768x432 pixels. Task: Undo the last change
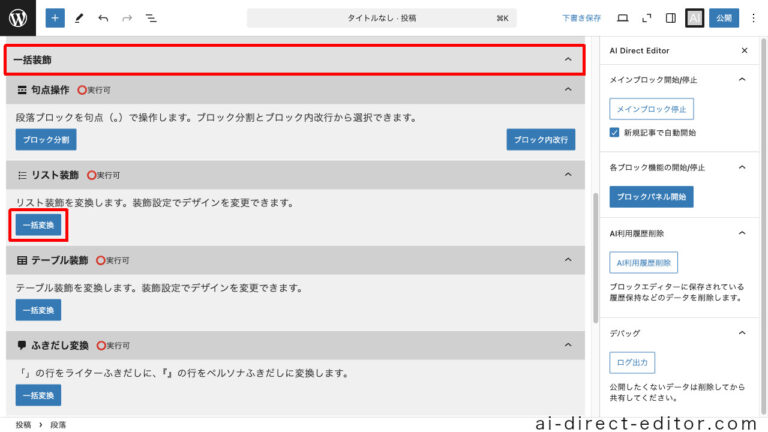point(103,18)
